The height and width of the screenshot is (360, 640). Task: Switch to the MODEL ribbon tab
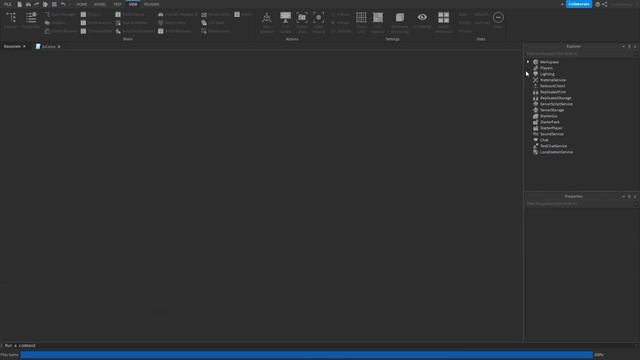(x=100, y=4)
